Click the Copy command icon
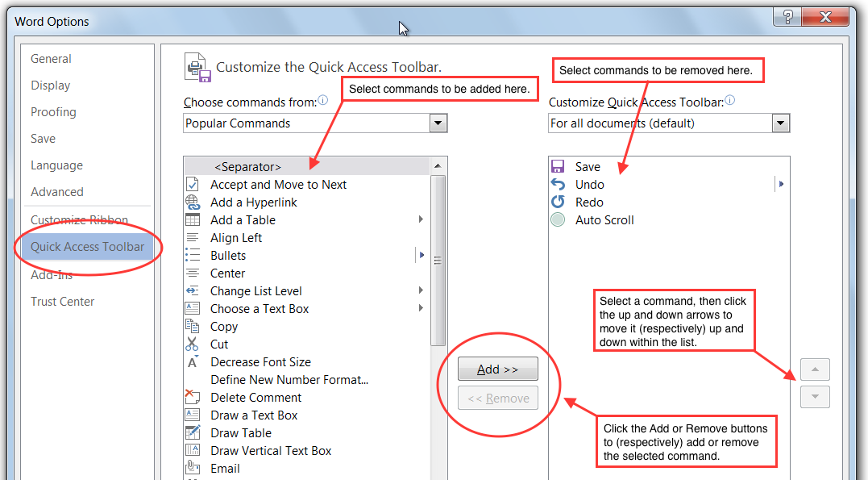 [x=192, y=326]
